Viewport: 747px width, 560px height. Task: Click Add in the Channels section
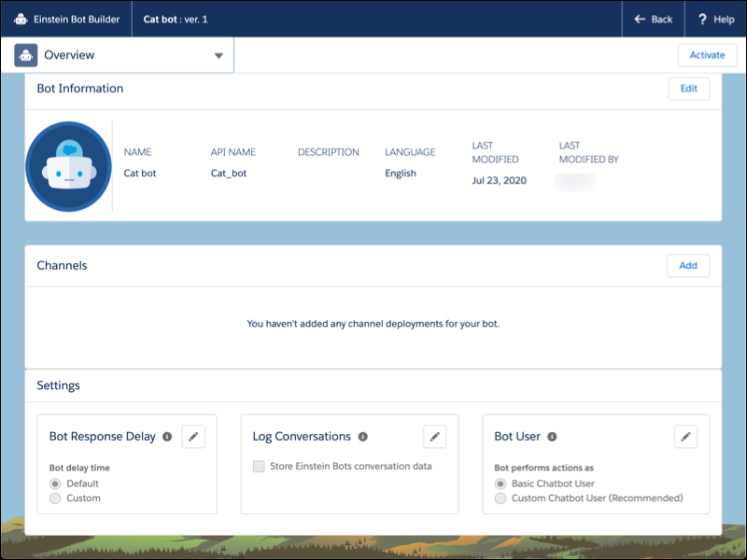[688, 266]
